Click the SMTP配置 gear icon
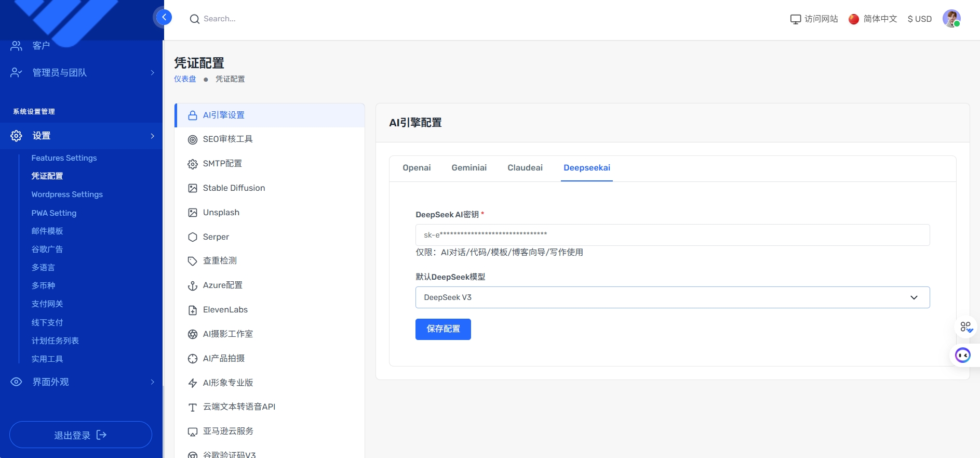 pos(193,164)
